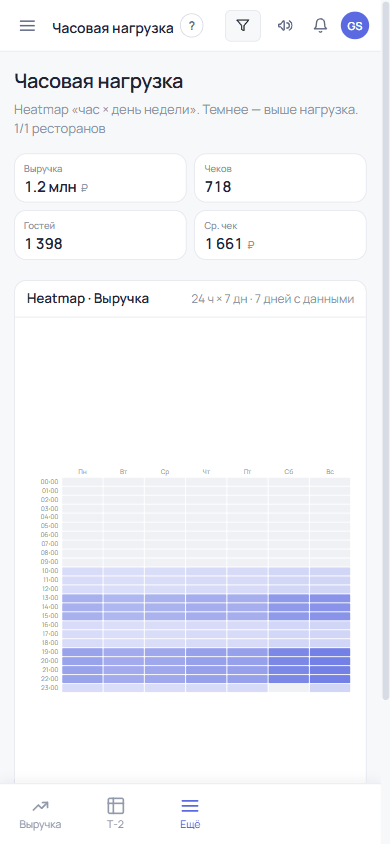
Task: Click the Чт column header
Action: [206, 472]
